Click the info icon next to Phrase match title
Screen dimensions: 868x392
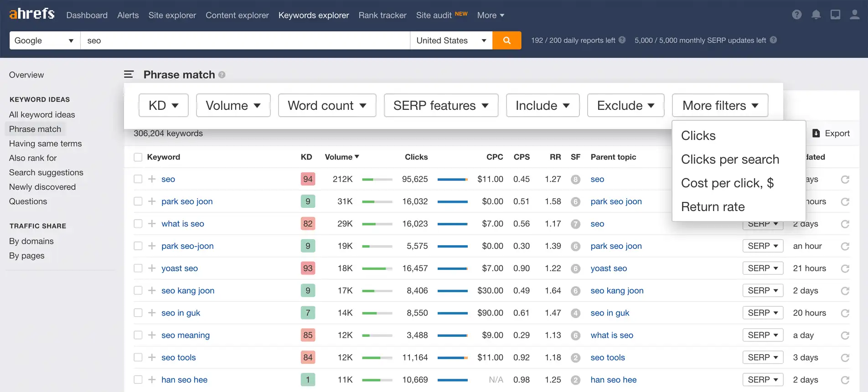coord(222,75)
